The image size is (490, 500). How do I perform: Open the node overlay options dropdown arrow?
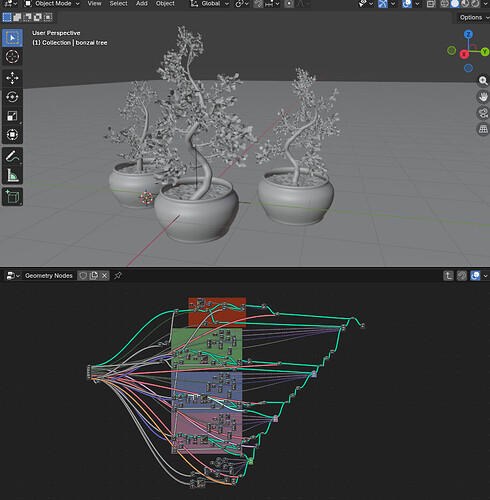point(485,276)
